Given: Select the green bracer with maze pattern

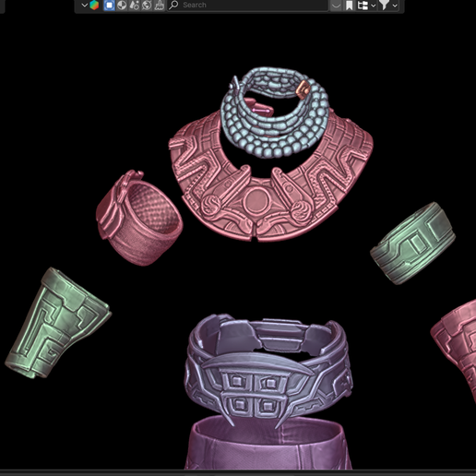Looking at the screenshot, I should (57, 323).
